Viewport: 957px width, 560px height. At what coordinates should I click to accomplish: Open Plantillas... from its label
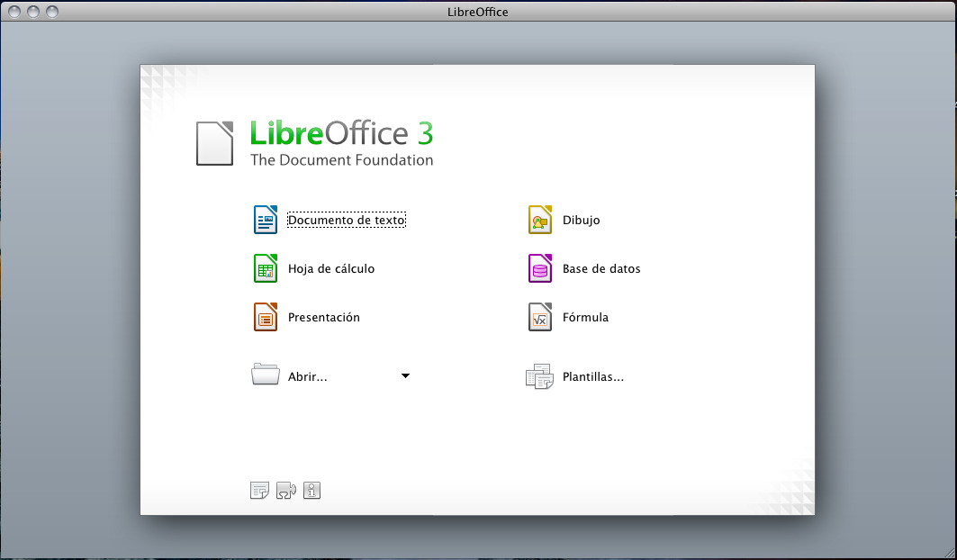pyautogui.click(x=595, y=376)
